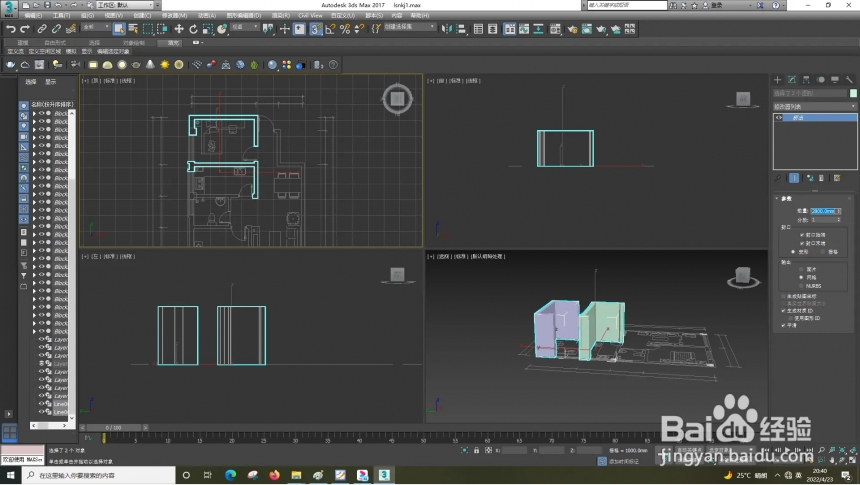Toggle Cap Start checkbox in parameters
860x485 pixels.
point(802,235)
